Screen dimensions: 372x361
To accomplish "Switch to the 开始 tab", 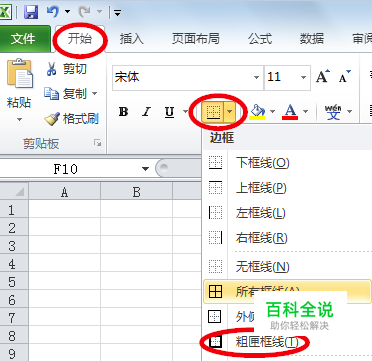I will click(79, 39).
